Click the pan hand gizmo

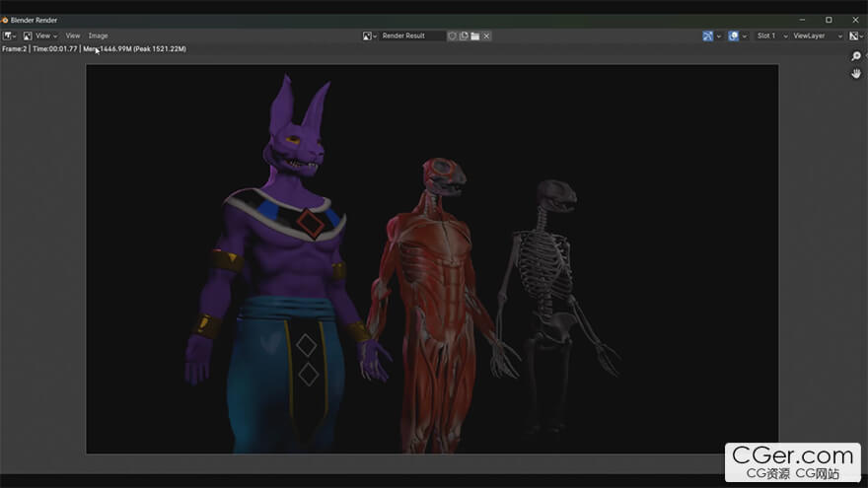point(856,74)
